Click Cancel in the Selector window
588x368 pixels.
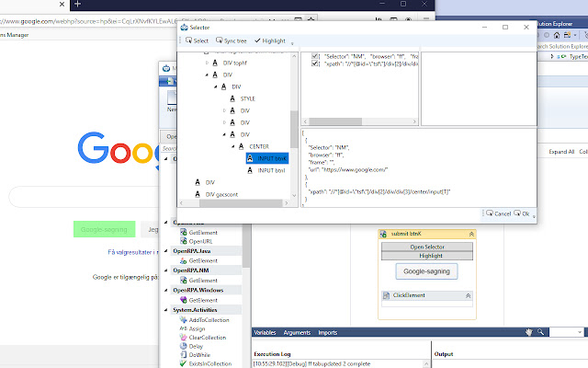coord(498,213)
